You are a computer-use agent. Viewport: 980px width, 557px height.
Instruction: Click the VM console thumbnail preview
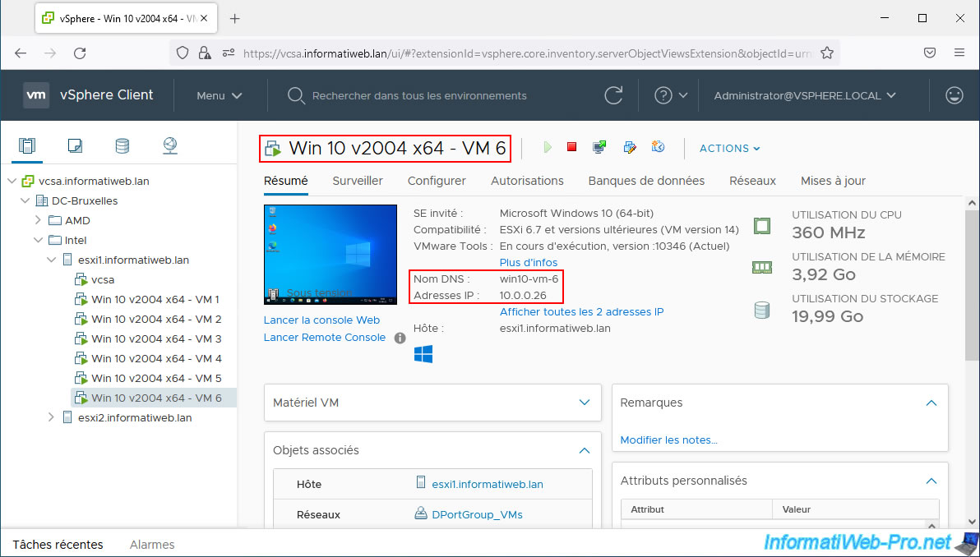(331, 255)
